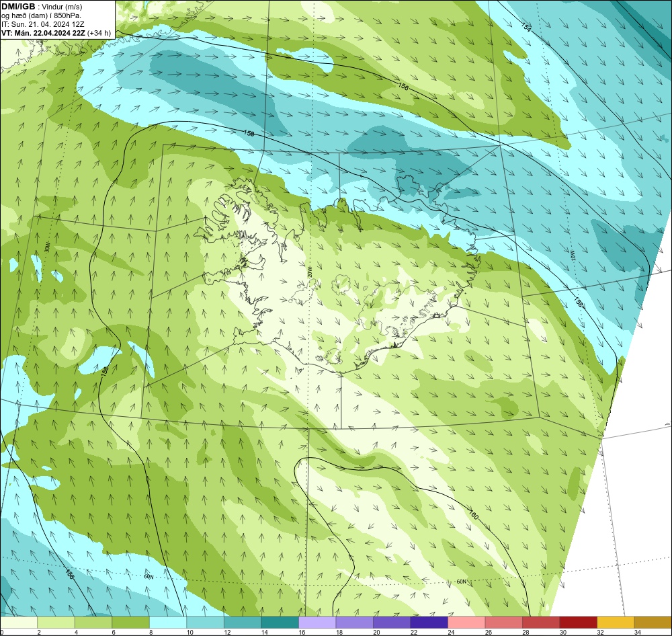Click the legend tick label "32"
Viewport: 672px width, 636px height.
(x=600, y=632)
